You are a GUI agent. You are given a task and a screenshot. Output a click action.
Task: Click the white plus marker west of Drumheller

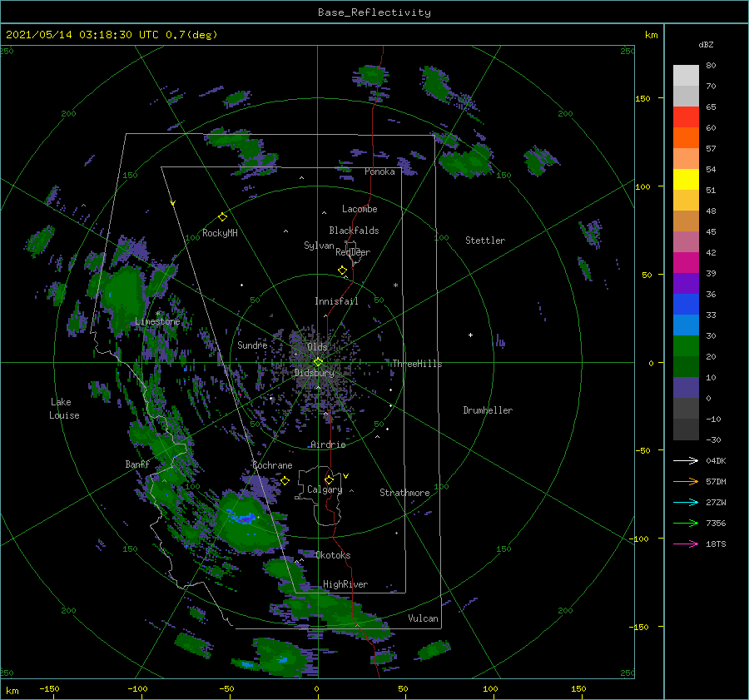[x=470, y=335]
